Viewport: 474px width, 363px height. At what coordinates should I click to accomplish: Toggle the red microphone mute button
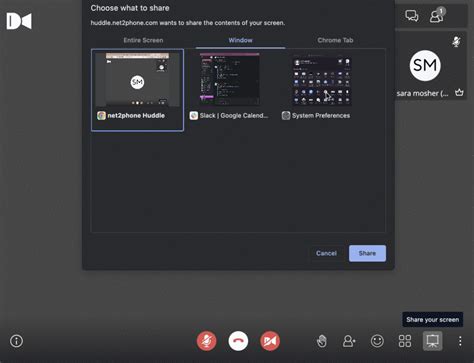[x=206, y=341]
